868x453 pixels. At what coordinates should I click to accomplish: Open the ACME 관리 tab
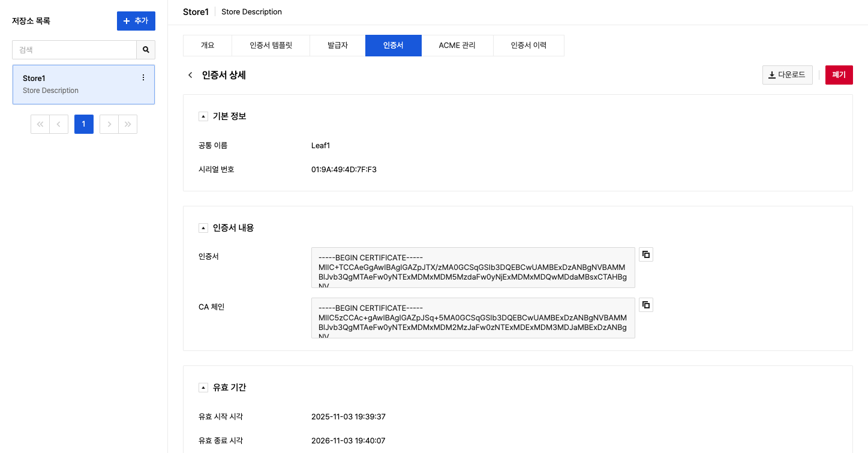coord(457,46)
